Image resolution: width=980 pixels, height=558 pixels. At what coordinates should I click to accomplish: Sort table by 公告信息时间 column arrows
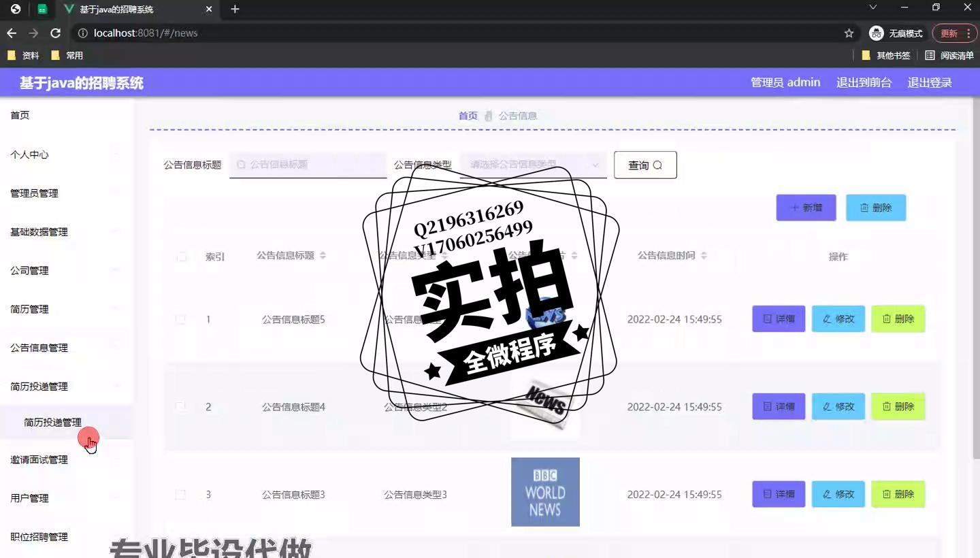coord(704,255)
